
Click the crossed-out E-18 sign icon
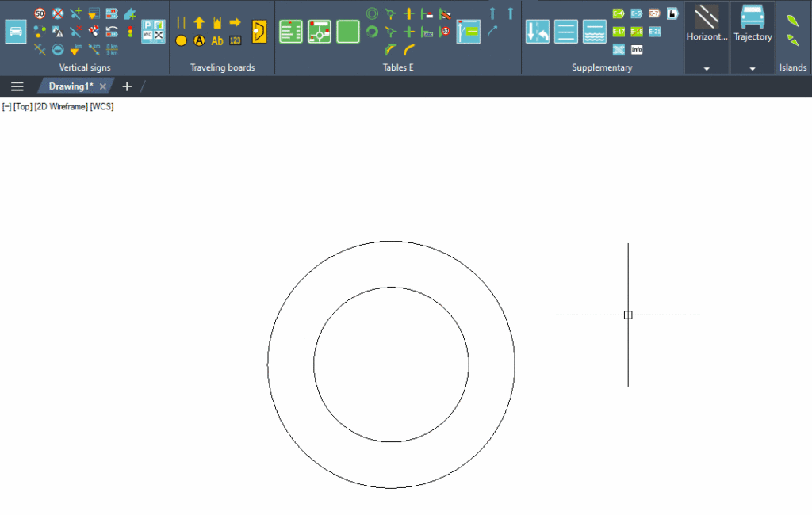click(637, 32)
